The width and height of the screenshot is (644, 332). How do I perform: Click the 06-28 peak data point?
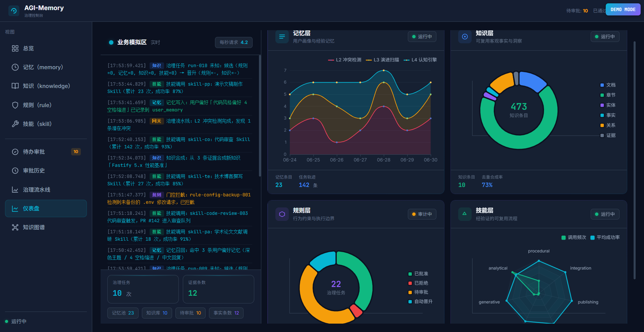(x=384, y=70)
